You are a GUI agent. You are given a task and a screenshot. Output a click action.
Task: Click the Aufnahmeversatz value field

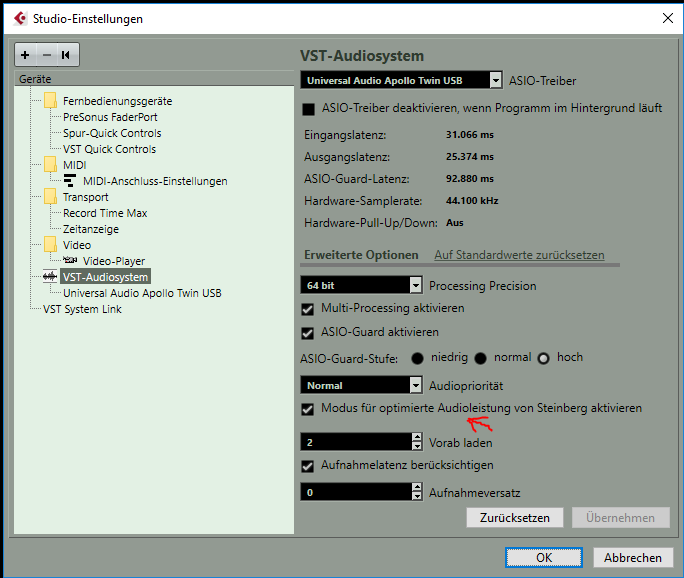point(356,492)
